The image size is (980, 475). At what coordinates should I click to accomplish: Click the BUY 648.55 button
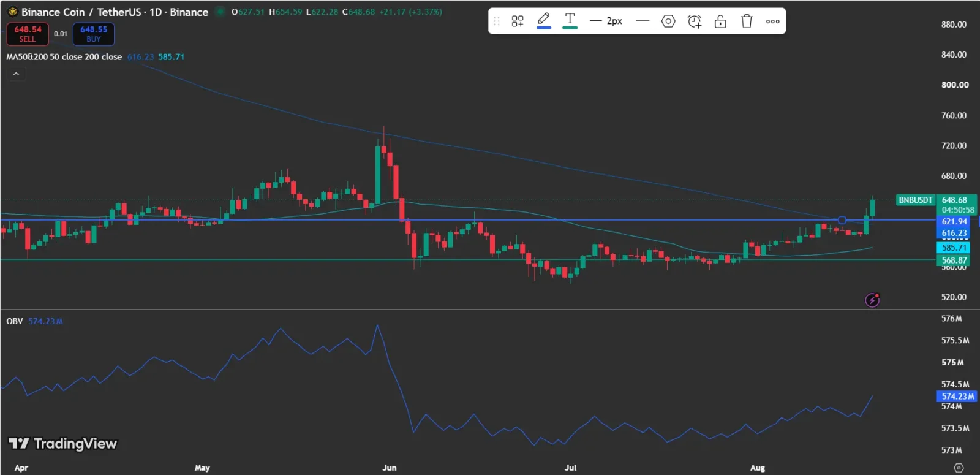pyautogui.click(x=94, y=34)
